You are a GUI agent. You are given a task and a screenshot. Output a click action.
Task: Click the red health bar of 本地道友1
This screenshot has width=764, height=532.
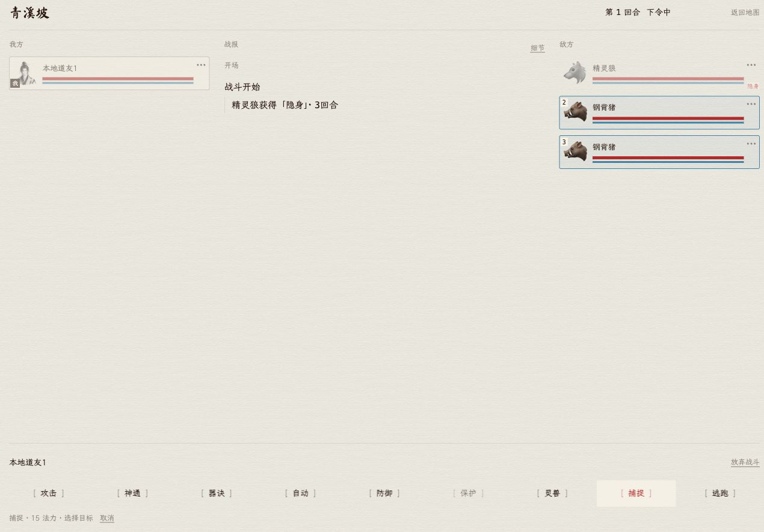(118, 79)
